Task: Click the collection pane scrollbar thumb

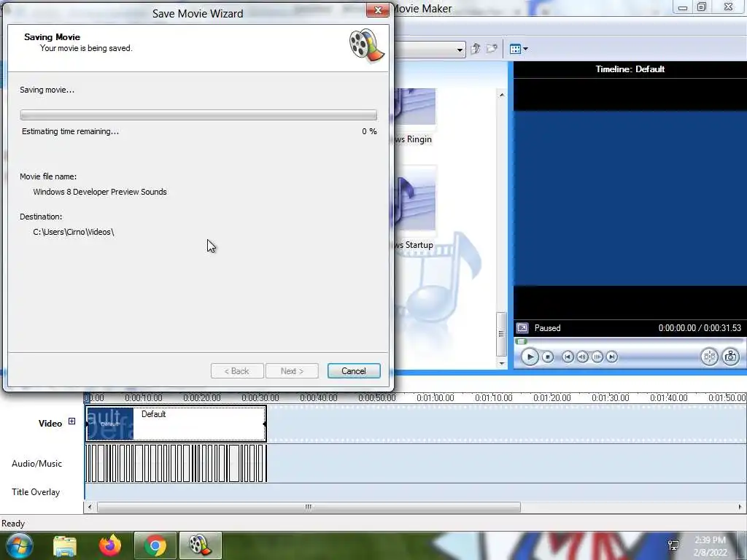Action: click(501, 334)
